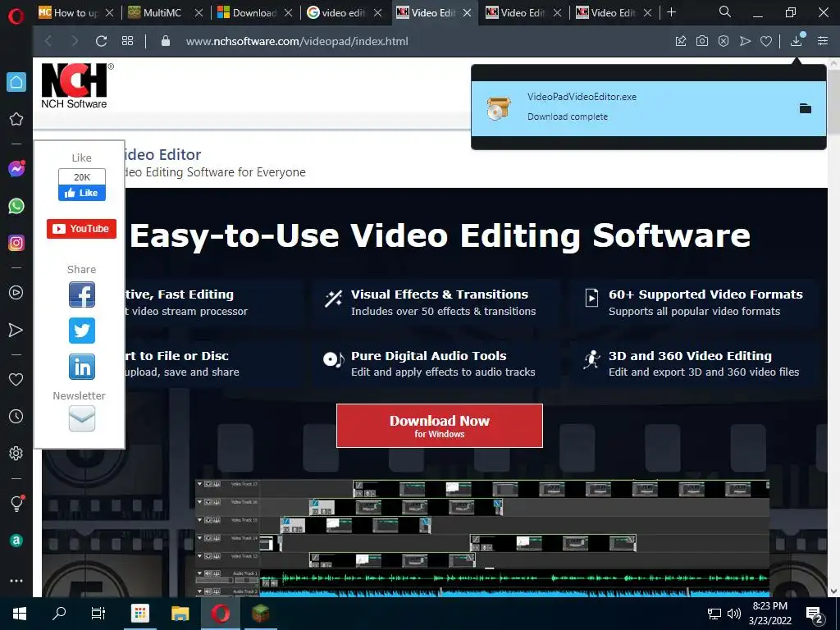Open sidebar three-dots setup menu
This screenshot has height=630, width=840.
pyautogui.click(x=16, y=581)
